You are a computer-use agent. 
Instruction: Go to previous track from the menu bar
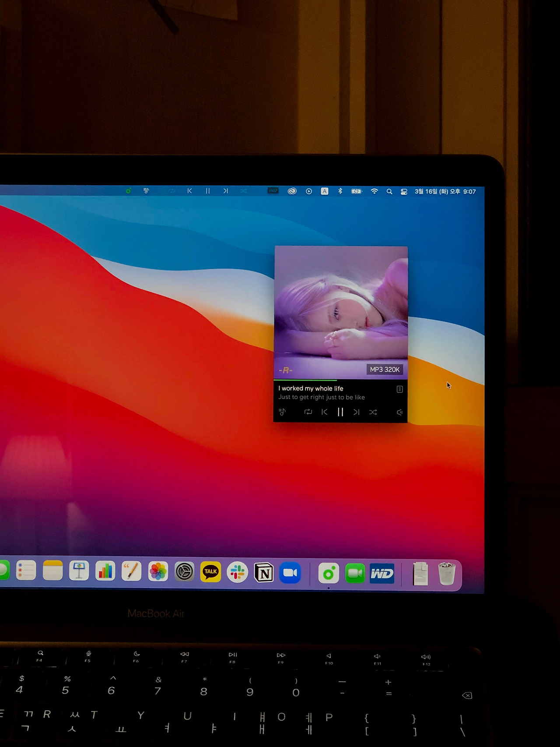click(189, 191)
